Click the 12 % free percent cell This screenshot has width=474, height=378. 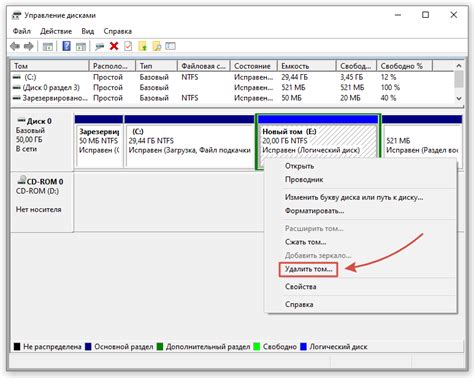[x=388, y=77]
